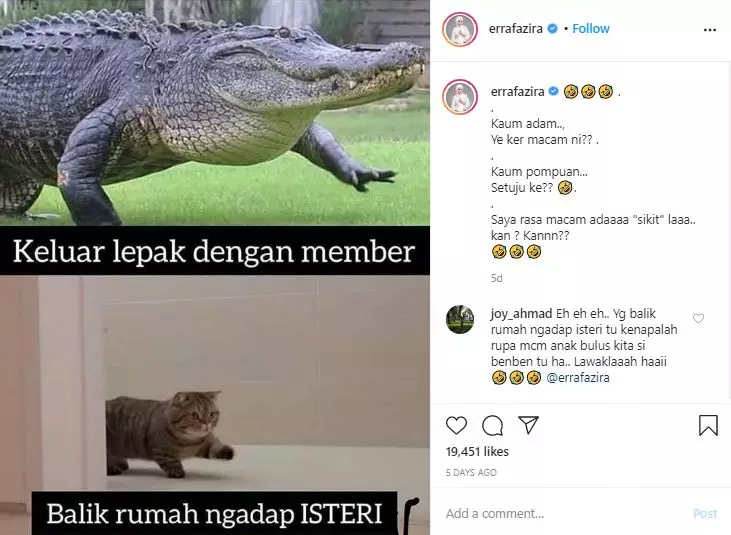Open the three-dot more options menu
Image resolution: width=731 pixels, height=535 pixels.
click(710, 30)
